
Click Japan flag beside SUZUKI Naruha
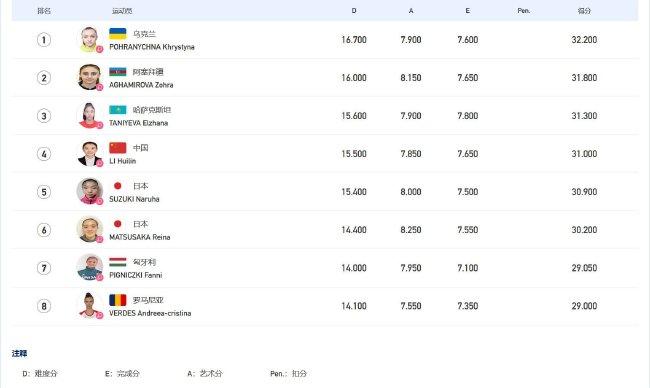click(118, 186)
